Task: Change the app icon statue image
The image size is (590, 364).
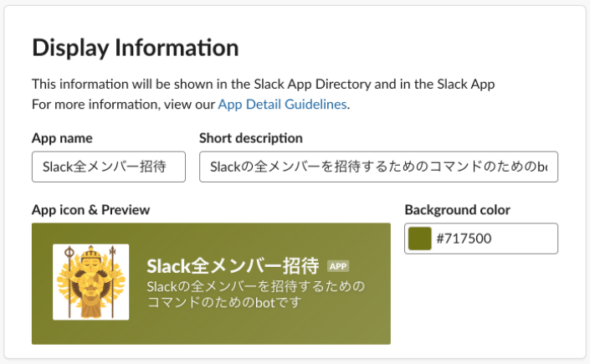Action: [90, 282]
